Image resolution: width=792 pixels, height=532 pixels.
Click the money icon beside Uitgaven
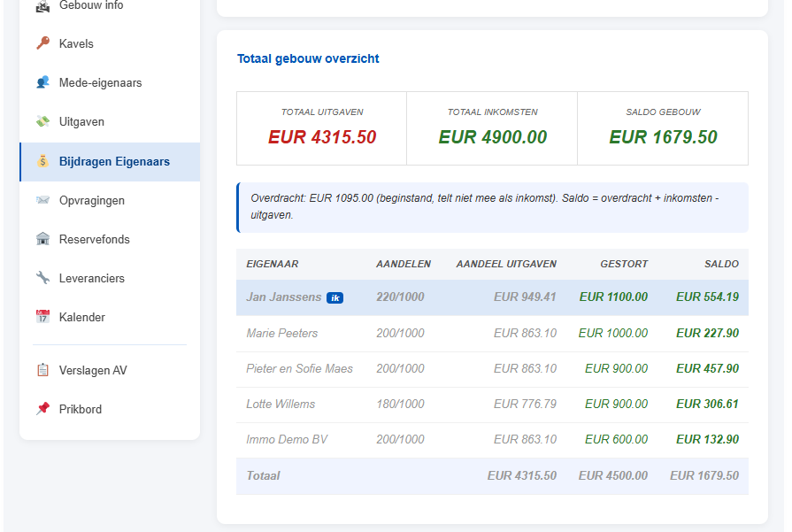click(43, 122)
